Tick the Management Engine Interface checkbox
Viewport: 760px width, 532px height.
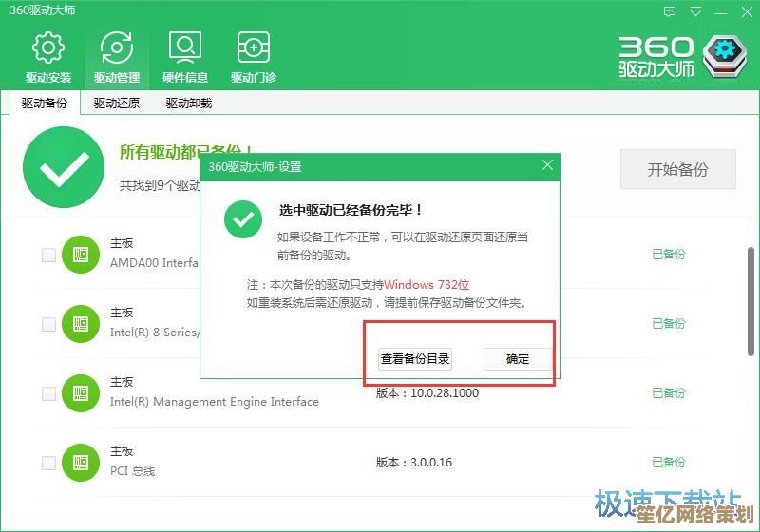coord(48,393)
